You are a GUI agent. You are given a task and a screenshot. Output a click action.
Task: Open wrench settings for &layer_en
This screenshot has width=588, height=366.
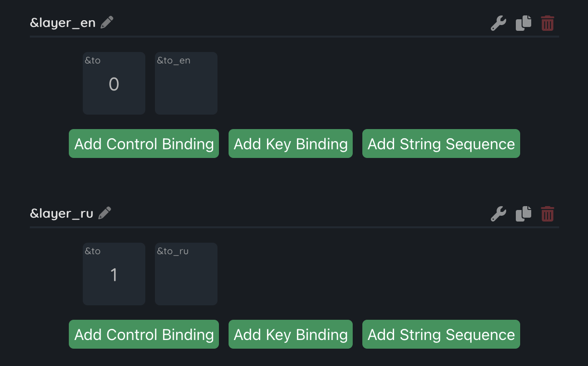click(498, 23)
